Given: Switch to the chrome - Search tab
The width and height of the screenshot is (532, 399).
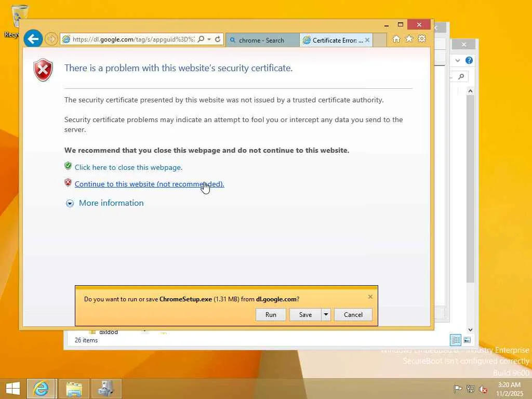Looking at the screenshot, I should (x=262, y=40).
